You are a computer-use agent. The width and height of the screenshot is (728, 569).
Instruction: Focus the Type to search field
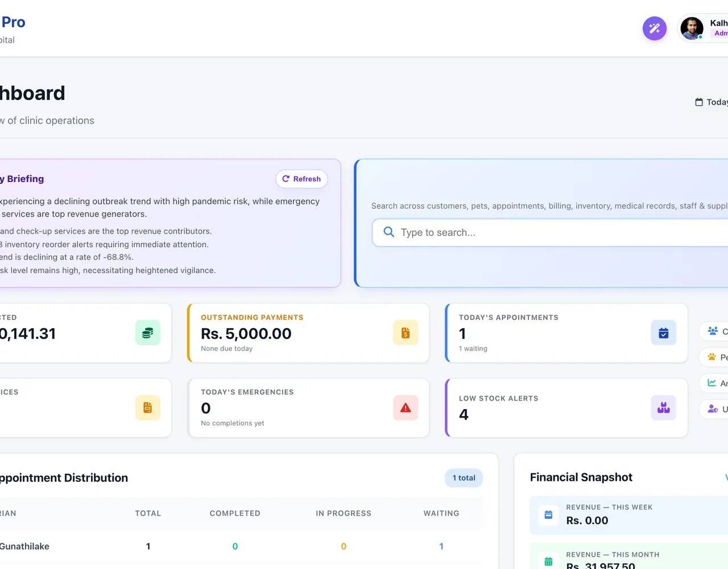(550, 233)
